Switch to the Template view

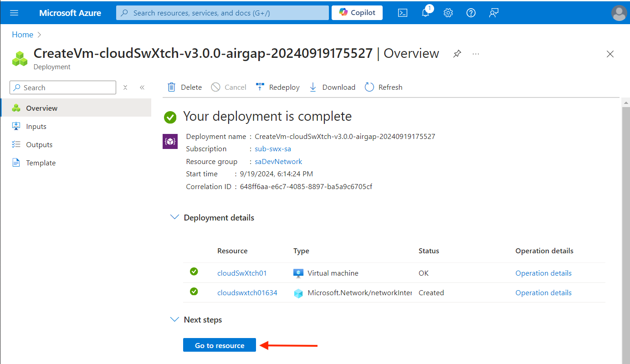click(x=41, y=163)
